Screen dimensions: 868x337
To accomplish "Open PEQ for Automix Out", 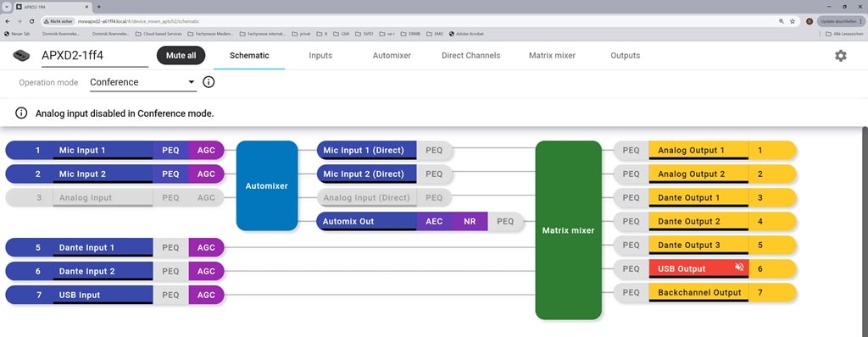I will point(505,221).
